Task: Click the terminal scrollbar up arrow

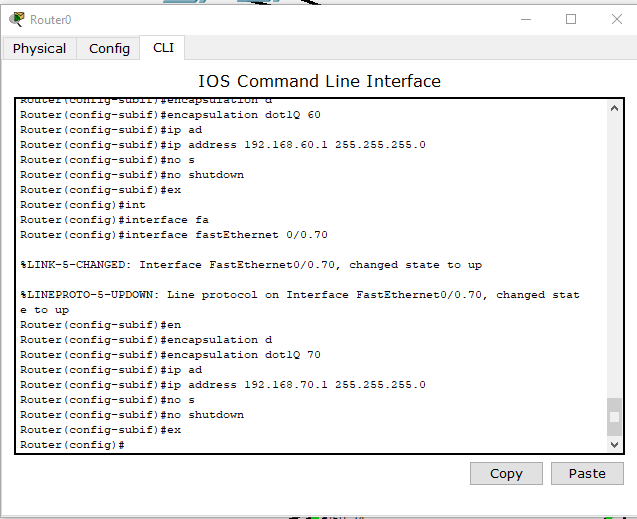Action: [614, 108]
